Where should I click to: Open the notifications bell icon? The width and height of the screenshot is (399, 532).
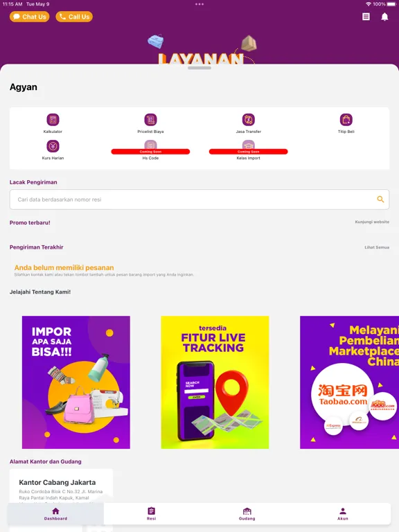[x=384, y=17]
